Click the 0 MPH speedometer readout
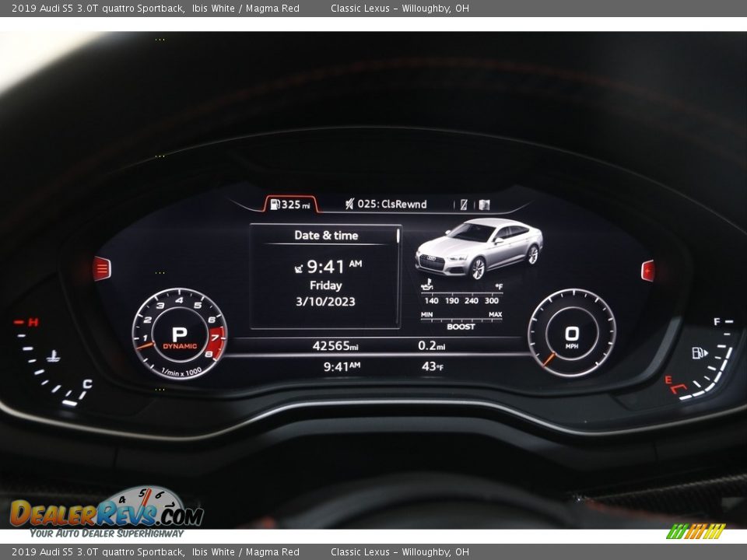Viewport: 747px width, 560px height. [572, 336]
